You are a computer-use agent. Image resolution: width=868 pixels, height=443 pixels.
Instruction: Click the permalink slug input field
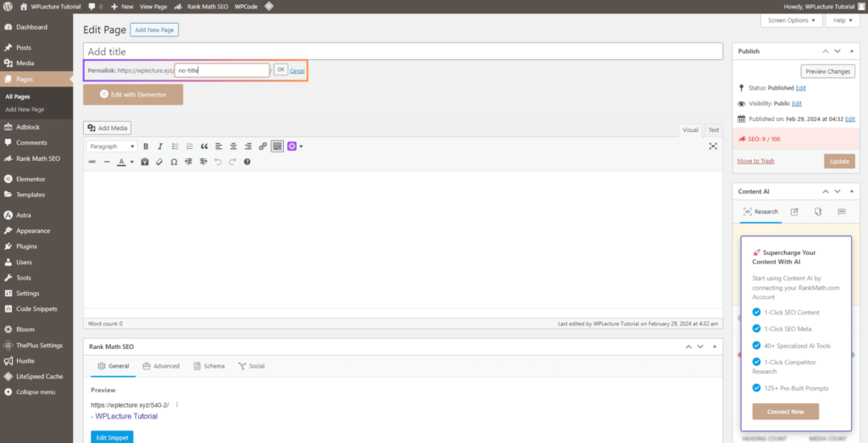pos(222,71)
